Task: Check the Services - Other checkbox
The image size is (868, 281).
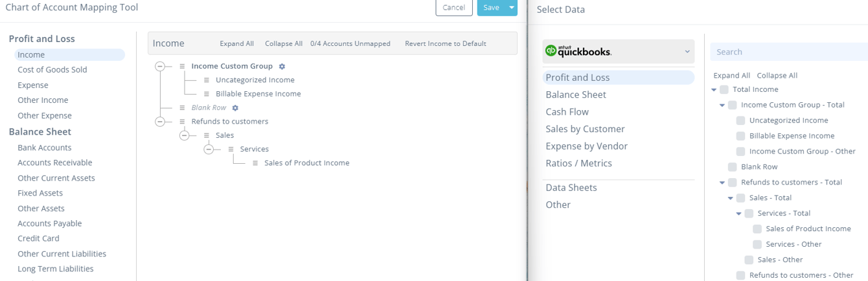Action: pyautogui.click(x=757, y=245)
